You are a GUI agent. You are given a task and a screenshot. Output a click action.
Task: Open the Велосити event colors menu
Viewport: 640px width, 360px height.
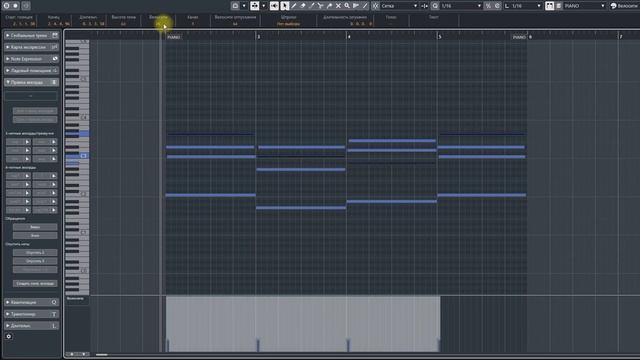tap(624, 6)
